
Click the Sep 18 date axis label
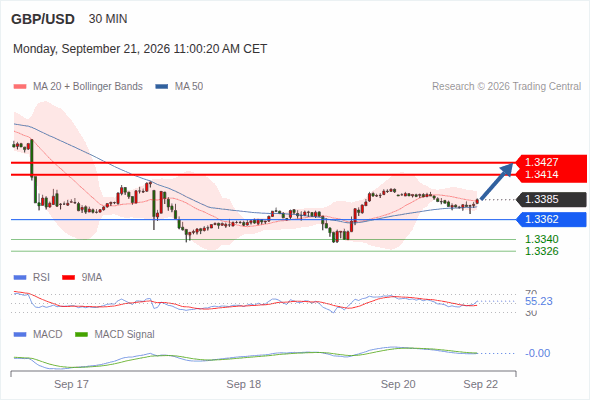pos(244,384)
